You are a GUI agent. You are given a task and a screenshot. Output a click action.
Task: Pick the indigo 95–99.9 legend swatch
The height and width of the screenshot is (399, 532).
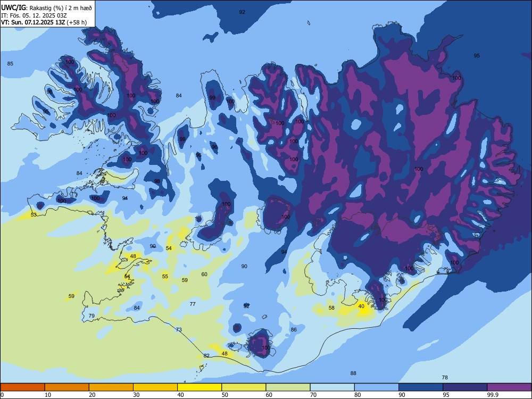click(465, 387)
